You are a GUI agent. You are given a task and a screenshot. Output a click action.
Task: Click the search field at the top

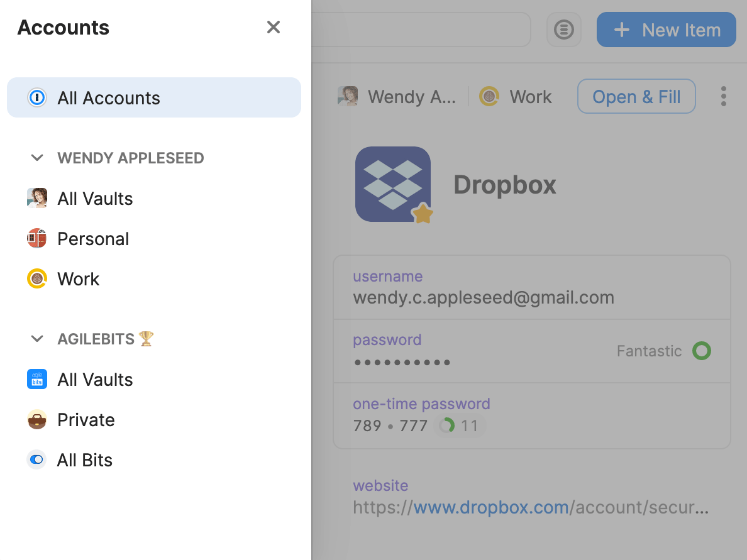[421, 30]
